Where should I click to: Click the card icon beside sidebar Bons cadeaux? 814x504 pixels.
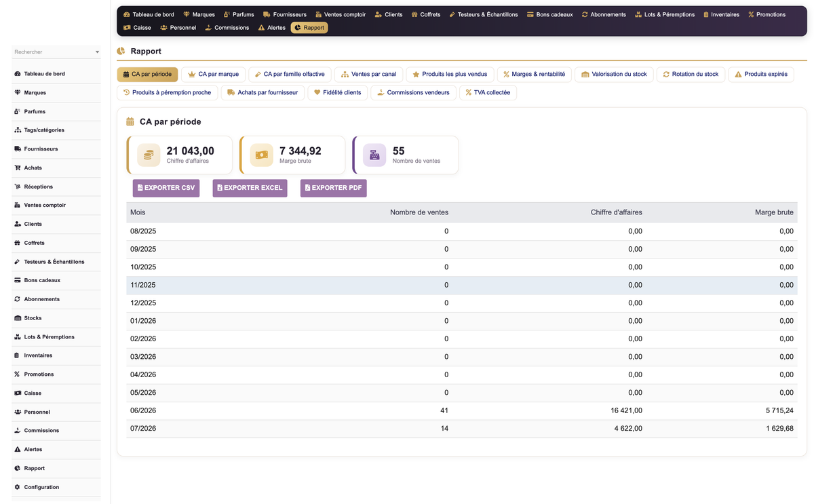(17, 280)
